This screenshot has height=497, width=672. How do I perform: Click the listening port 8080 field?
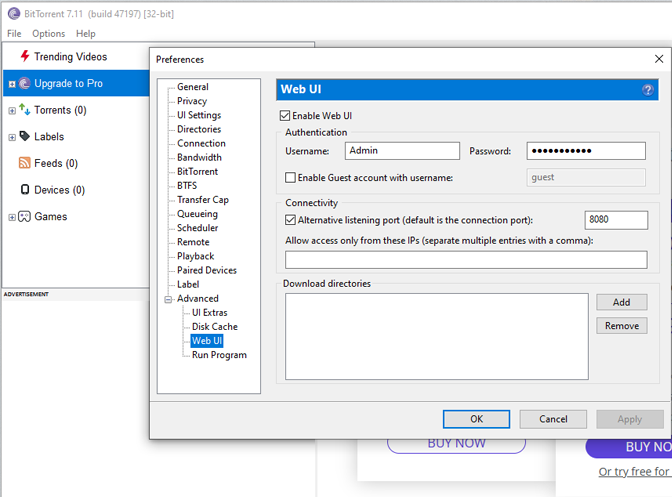pos(616,220)
